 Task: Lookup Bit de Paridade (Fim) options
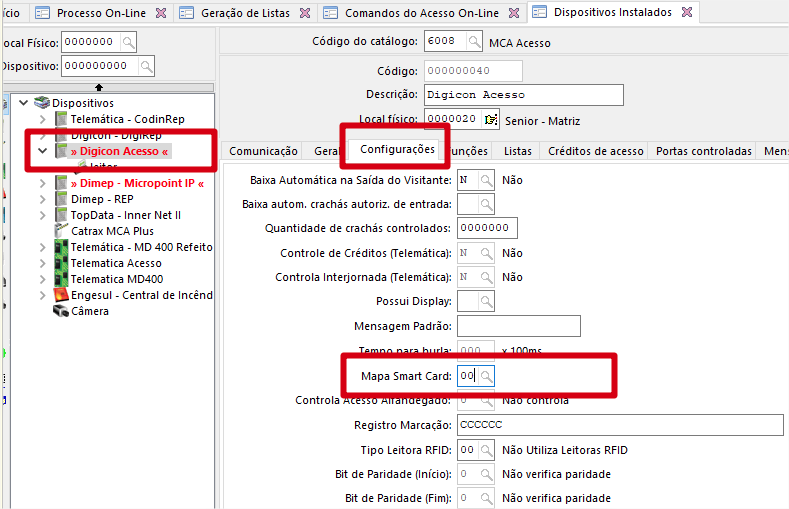pyautogui.click(x=486, y=498)
